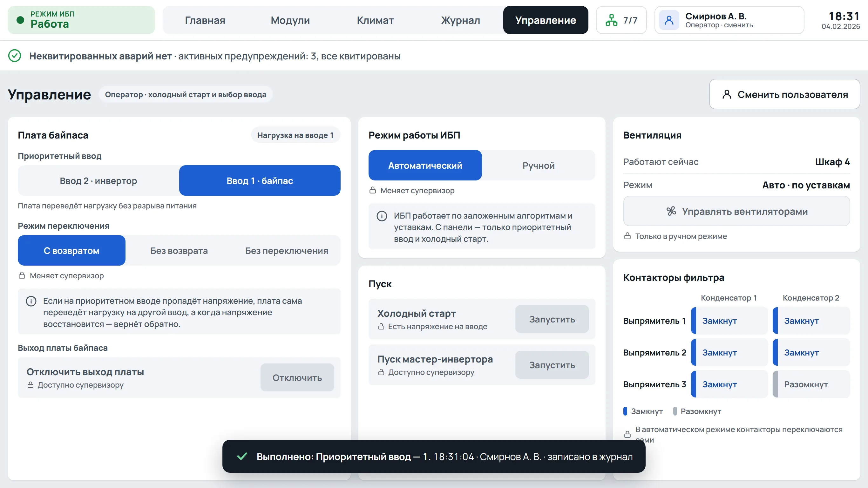Open the Журнал tab
Viewport: 868px width, 488px height.
pos(460,20)
